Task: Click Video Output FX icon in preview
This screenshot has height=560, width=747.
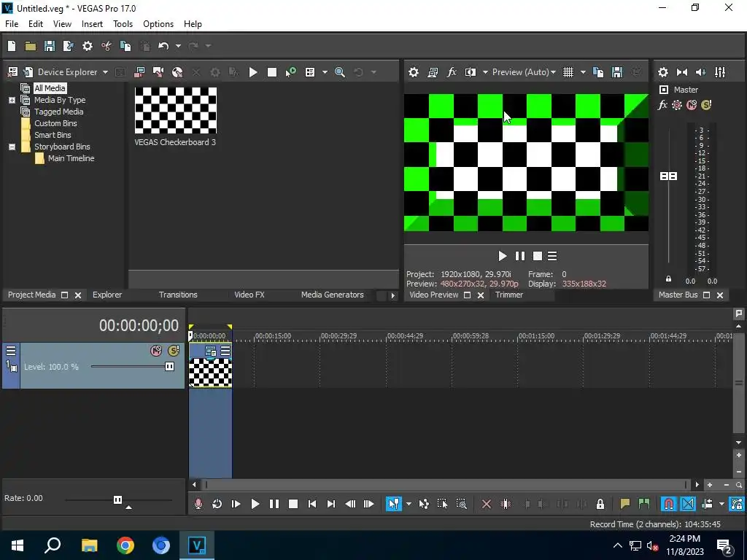Action: pyautogui.click(x=452, y=72)
